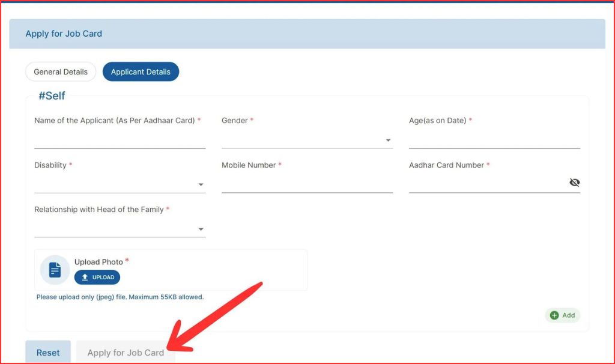Open the Disability dropdown

point(120,184)
